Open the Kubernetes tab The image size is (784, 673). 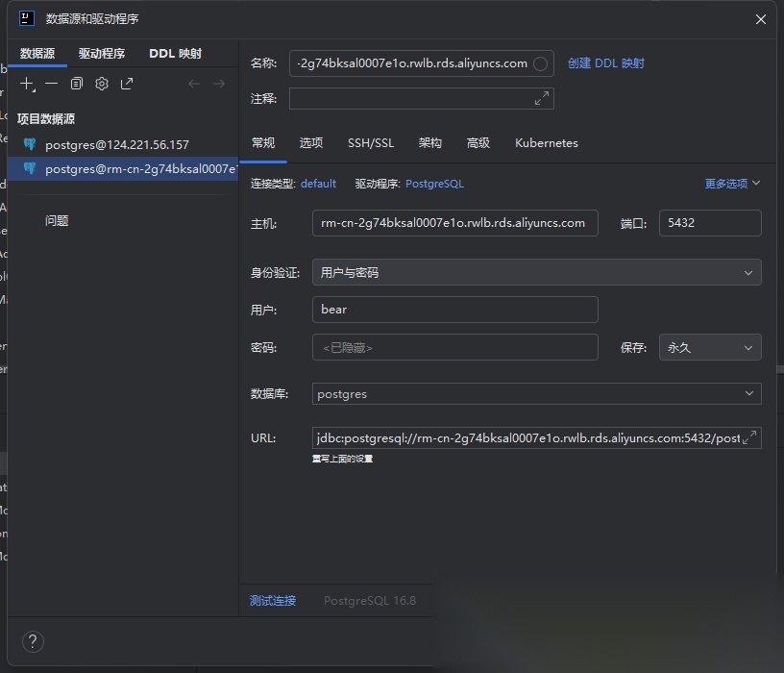[x=547, y=143]
